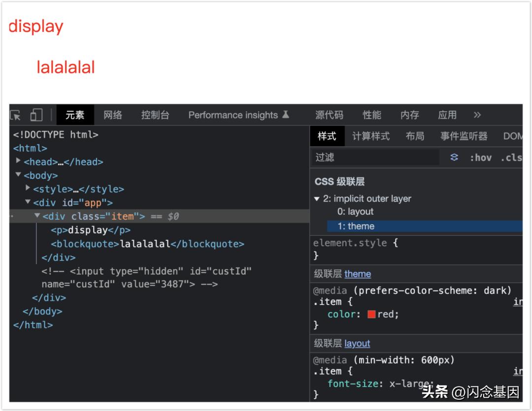Switch to the 计算样式 pane
Screen dimensions: 532x411
(371, 136)
